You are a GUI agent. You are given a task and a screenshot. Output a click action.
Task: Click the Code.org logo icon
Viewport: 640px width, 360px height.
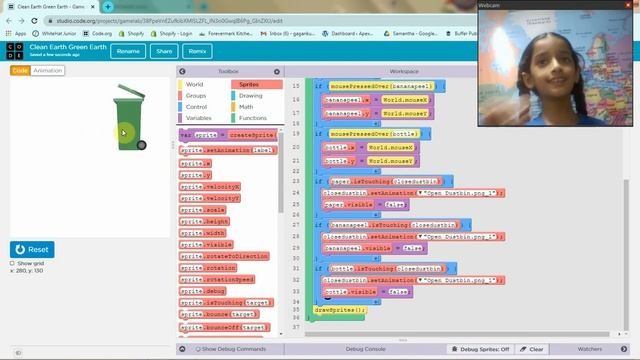tap(15, 51)
